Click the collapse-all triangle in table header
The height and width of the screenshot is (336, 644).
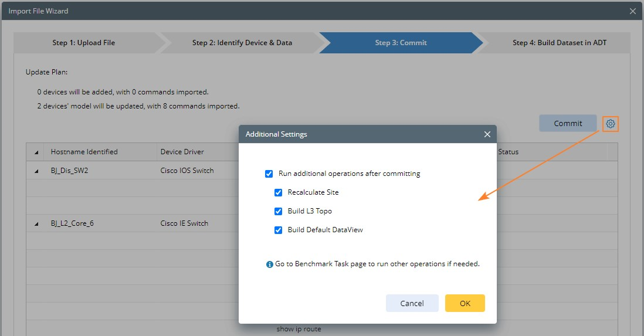pos(36,152)
